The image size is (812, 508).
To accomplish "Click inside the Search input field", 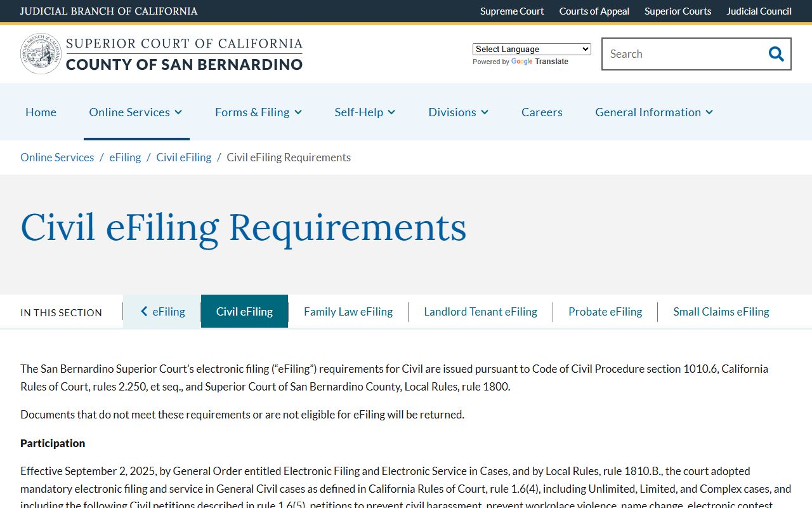I will (682, 54).
